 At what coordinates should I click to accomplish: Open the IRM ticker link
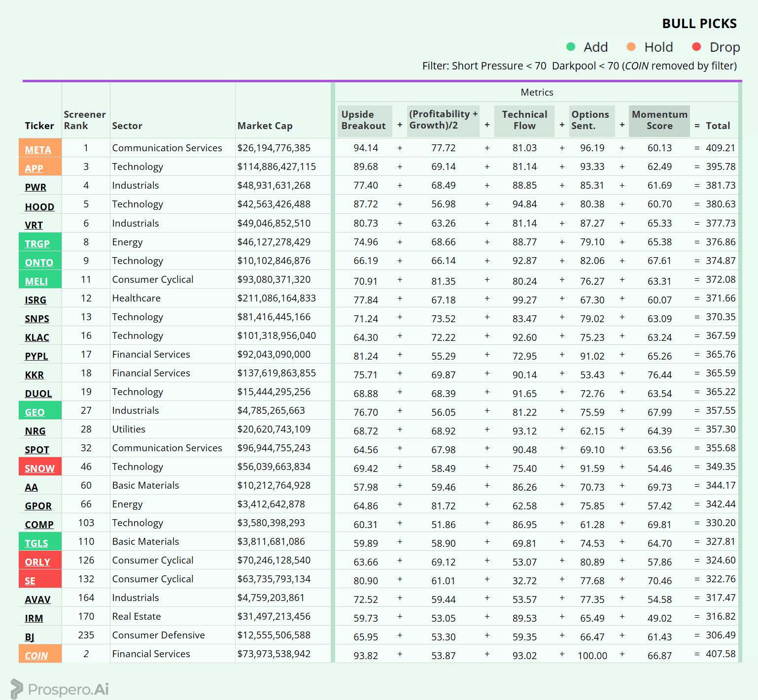tap(34, 618)
